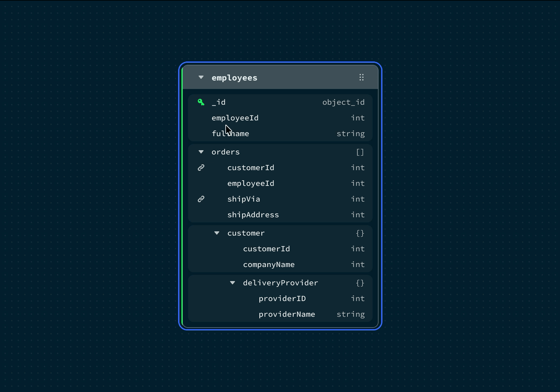The width and height of the screenshot is (560, 392).
Task: Click the drag handle on employees header
Action: pyautogui.click(x=361, y=77)
